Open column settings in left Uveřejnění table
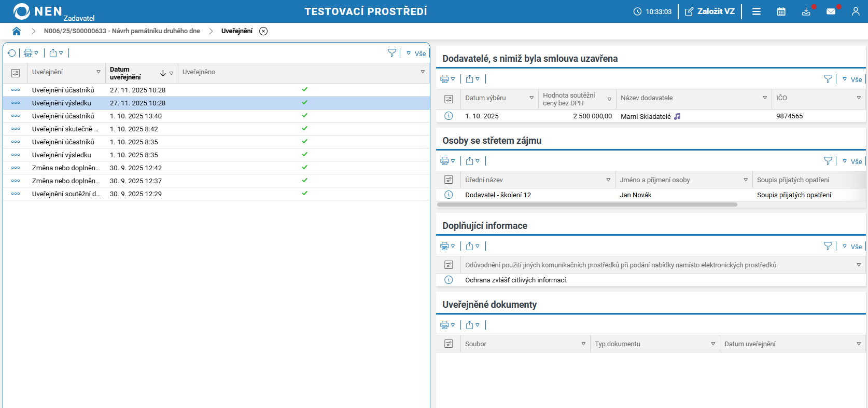The image size is (868, 408). pos(16,73)
